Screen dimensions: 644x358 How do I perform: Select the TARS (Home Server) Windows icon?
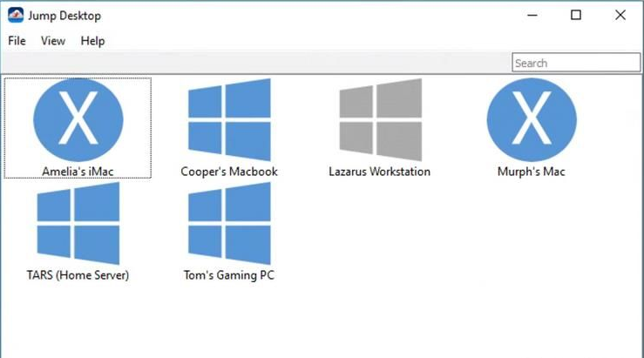(x=78, y=223)
